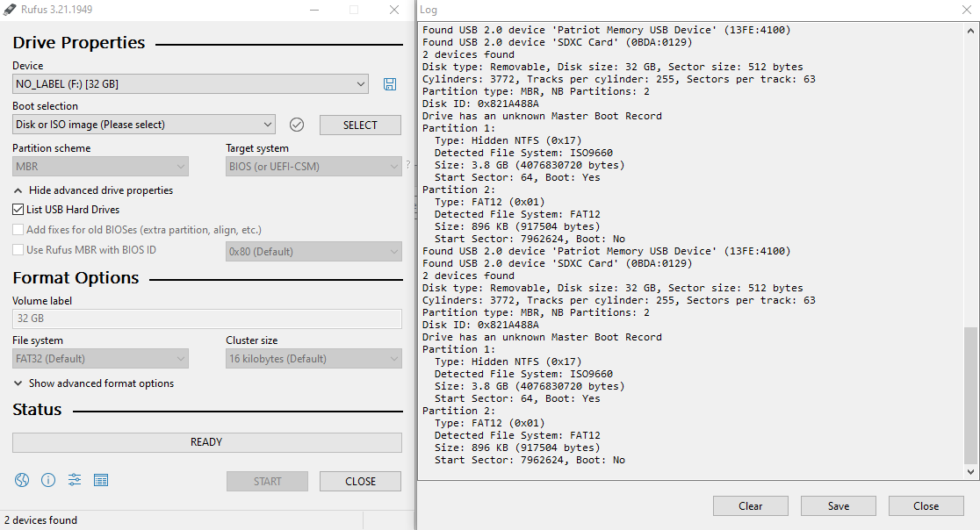Screen dimensions: 980x530
Task: Open the Target system dropdown
Action: (x=313, y=167)
